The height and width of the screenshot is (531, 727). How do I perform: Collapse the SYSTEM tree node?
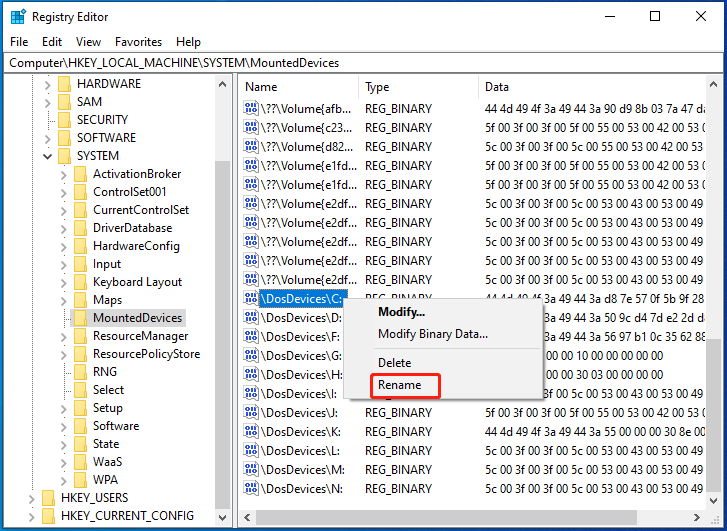pyautogui.click(x=47, y=156)
